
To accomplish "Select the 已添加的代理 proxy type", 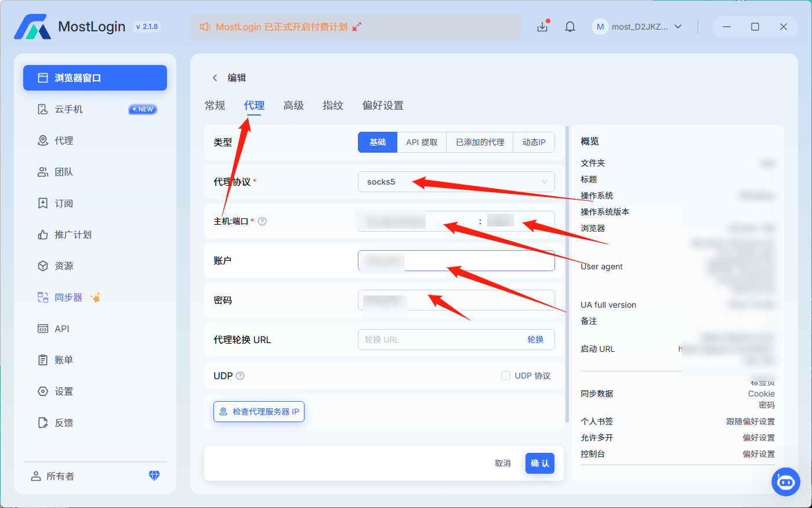I will tap(480, 142).
